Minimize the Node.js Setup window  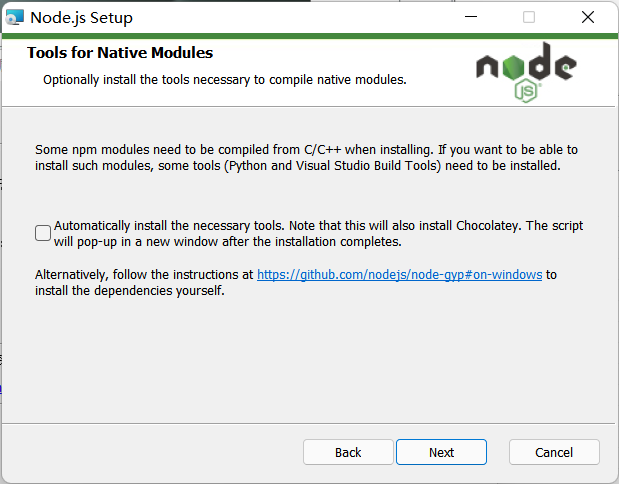470,17
